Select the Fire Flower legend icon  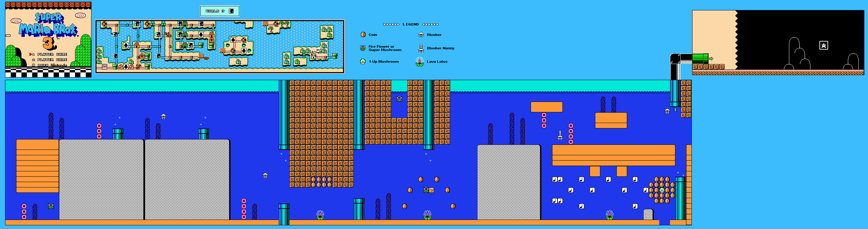pos(363,48)
